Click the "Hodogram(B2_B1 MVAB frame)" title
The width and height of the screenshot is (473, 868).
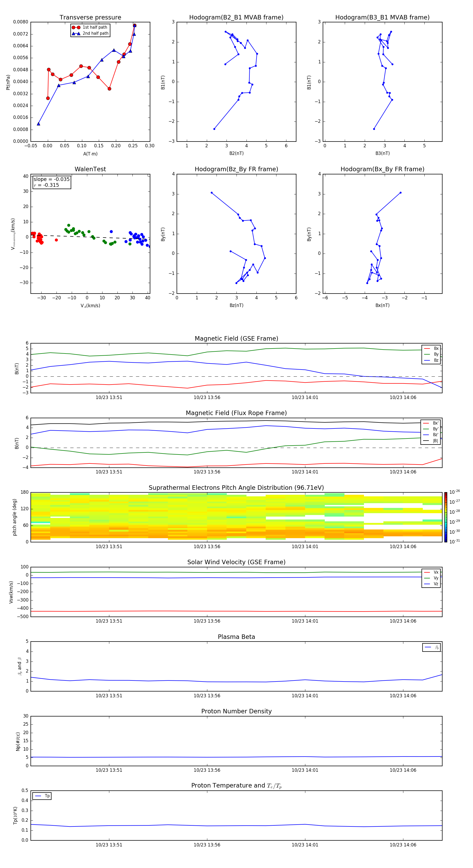tap(236, 18)
